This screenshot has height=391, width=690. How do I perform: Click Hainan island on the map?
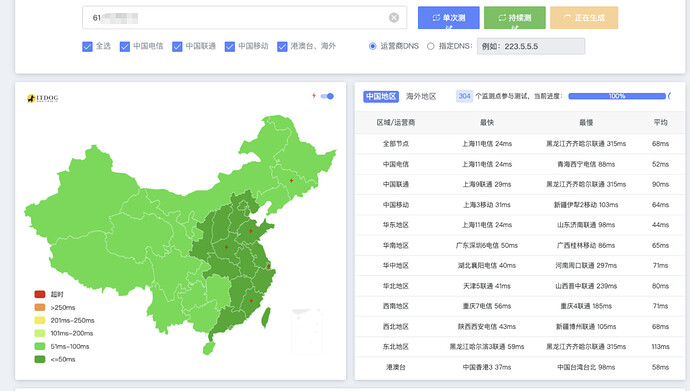click(x=209, y=347)
